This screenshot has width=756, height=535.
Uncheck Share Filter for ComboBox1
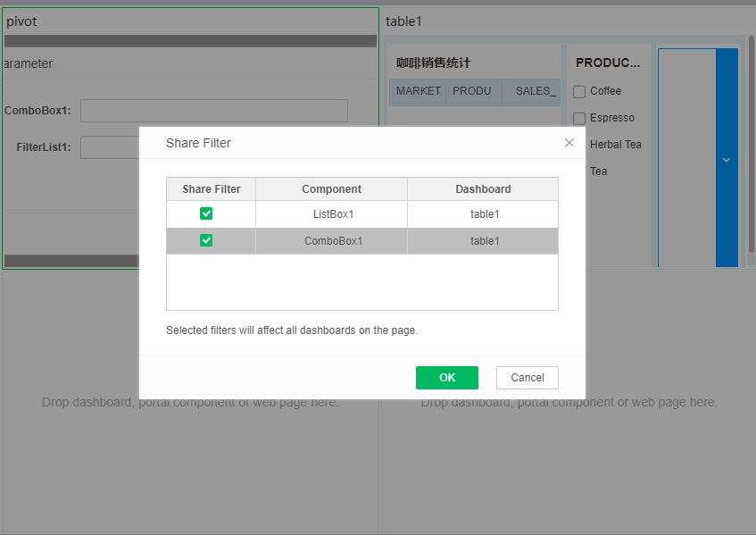pos(206,240)
